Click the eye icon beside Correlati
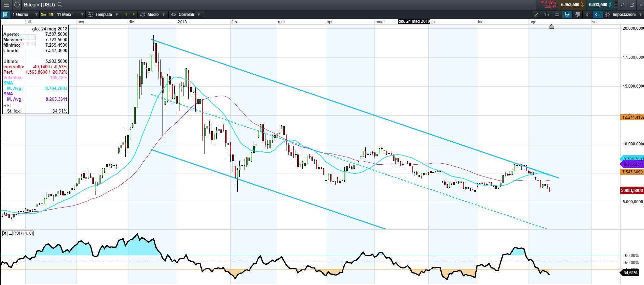The width and height of the screenshot is (644, 285). pyautogui.click(x=174, y=15)
